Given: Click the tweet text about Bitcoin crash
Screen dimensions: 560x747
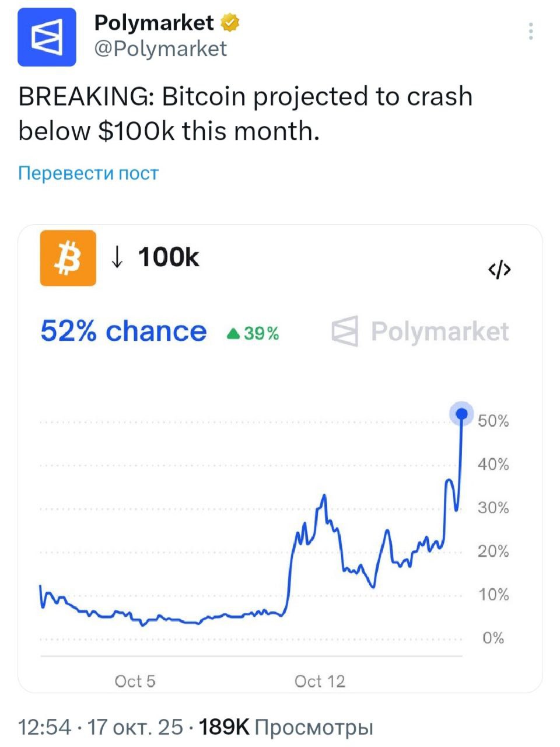Looking at the screenshot, I should 245,114.
